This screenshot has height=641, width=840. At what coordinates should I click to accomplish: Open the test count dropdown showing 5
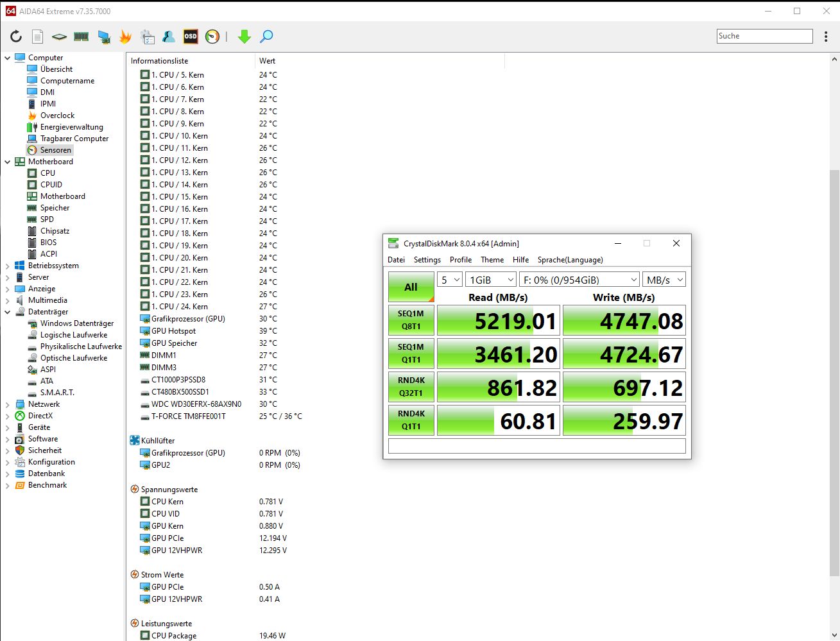[450, 280]
